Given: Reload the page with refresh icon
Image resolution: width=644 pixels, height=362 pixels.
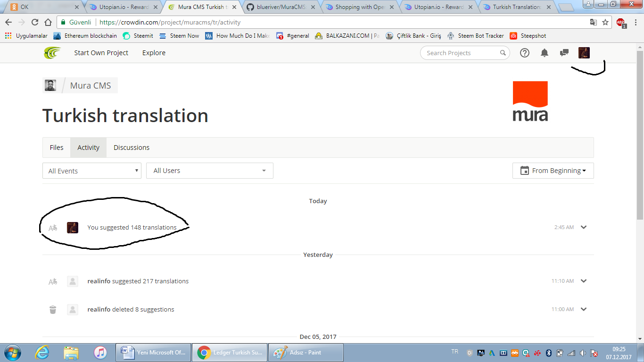Looking at the screenshot, I should [35, 22].
